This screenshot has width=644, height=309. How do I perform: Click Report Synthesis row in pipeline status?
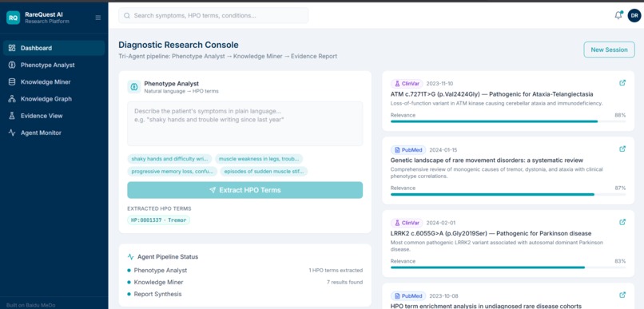click(244, 294)
